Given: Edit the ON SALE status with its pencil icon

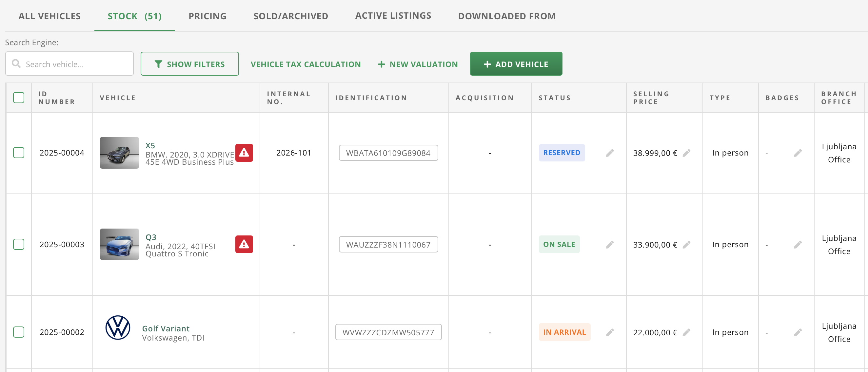Looking at the screenshot, I should tap(610, 245).
